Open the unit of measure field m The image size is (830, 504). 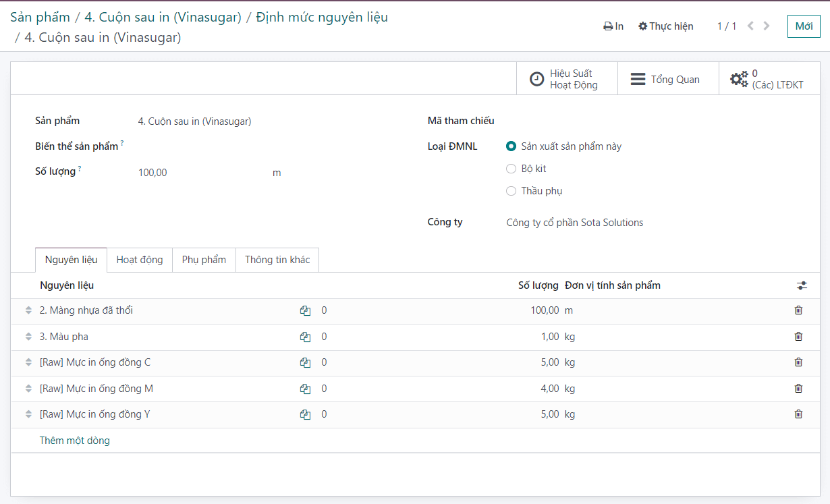click(277, 173)
